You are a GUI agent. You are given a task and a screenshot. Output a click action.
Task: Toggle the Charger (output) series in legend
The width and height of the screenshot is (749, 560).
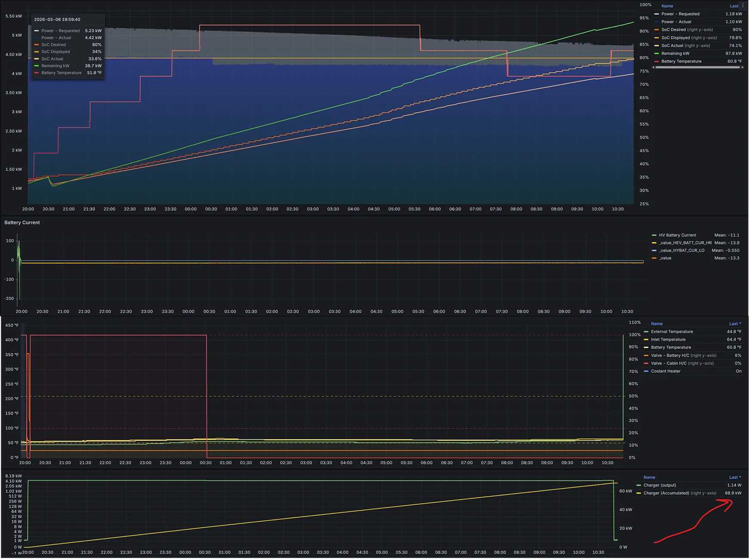pyautogui.click(x=659, y=485)
